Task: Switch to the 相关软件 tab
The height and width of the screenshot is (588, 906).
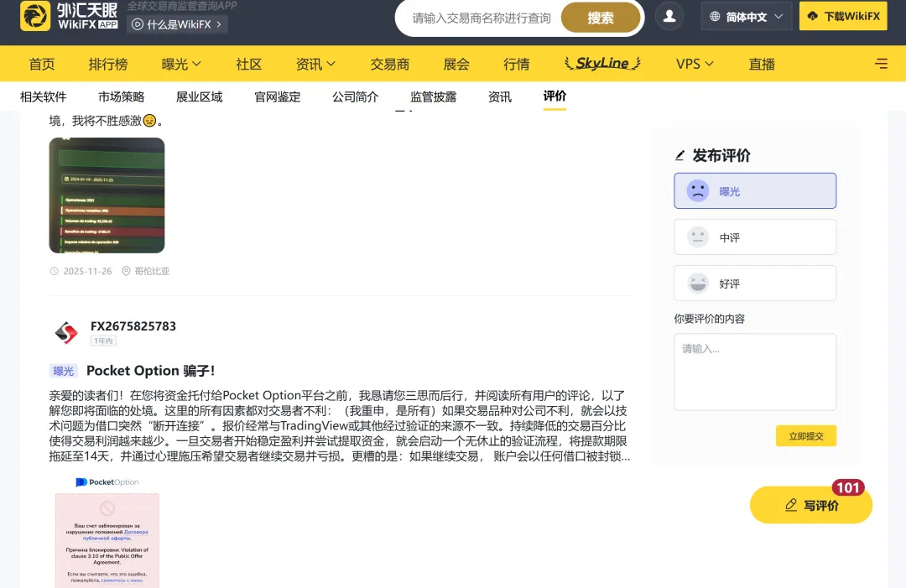Action: pos(44,96)
